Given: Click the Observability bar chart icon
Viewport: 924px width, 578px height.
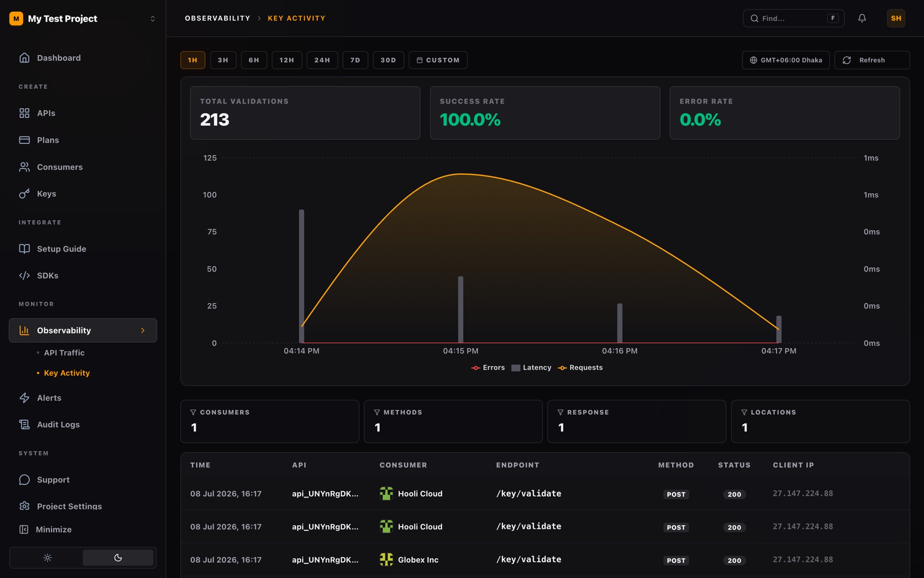Looking at the screenshot, I should 24,331.
